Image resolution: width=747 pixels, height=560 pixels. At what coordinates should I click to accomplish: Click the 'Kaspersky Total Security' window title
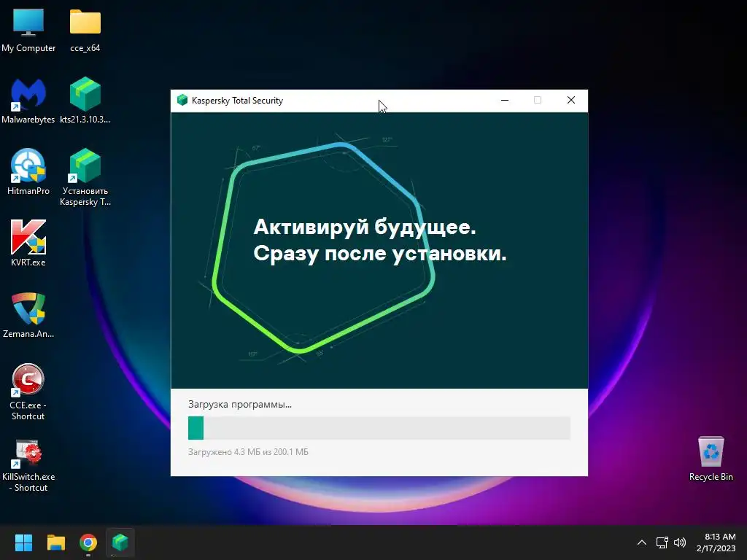[237, 101]
